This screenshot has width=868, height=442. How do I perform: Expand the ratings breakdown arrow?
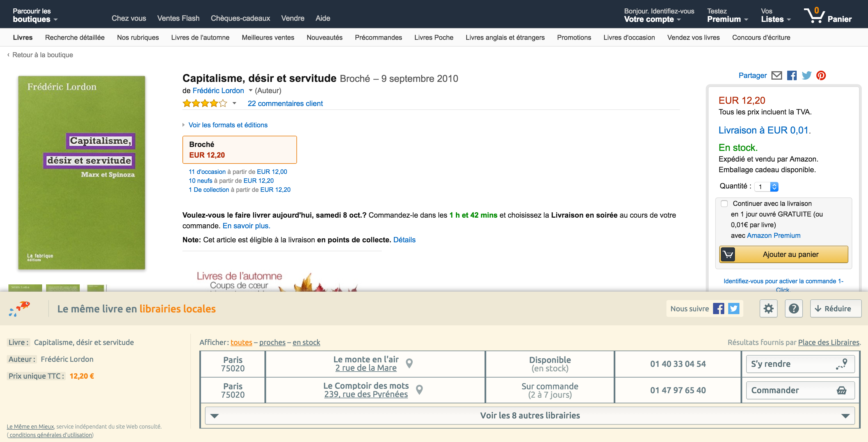tap(234, 103)
